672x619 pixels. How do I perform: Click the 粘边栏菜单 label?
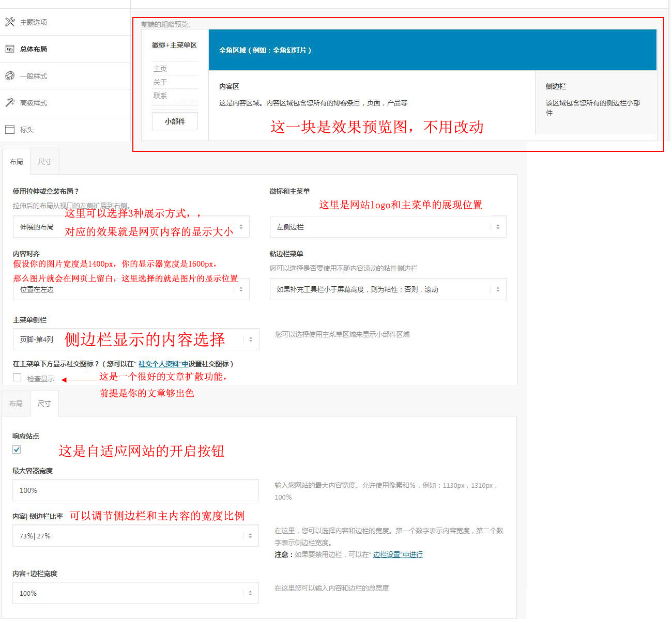[x=286, y=254]
